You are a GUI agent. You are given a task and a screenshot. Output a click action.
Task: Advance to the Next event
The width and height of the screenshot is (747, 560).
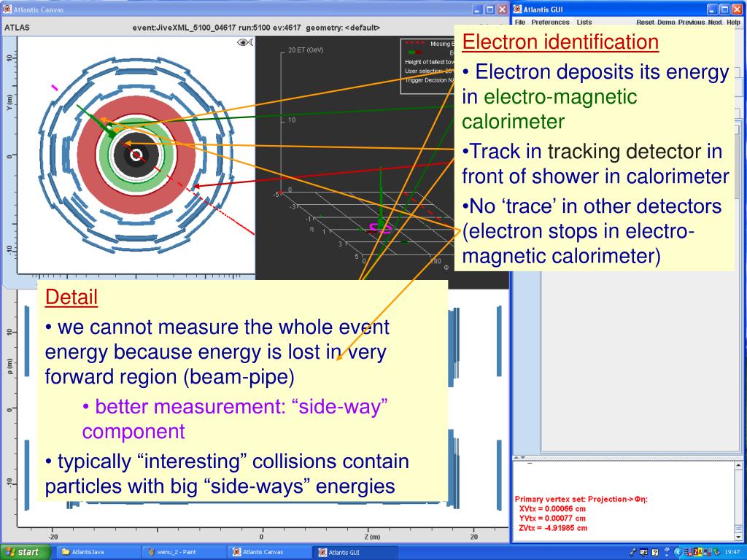point(715,23)
